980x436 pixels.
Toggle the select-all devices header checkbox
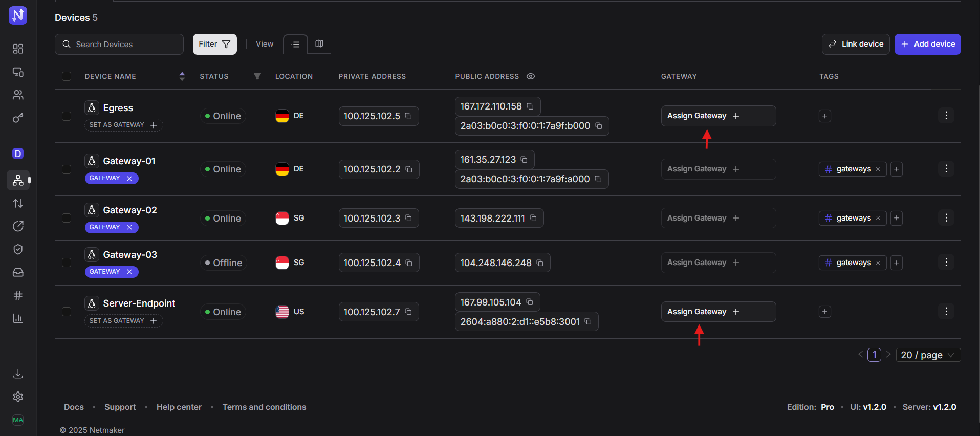(67, 76)
